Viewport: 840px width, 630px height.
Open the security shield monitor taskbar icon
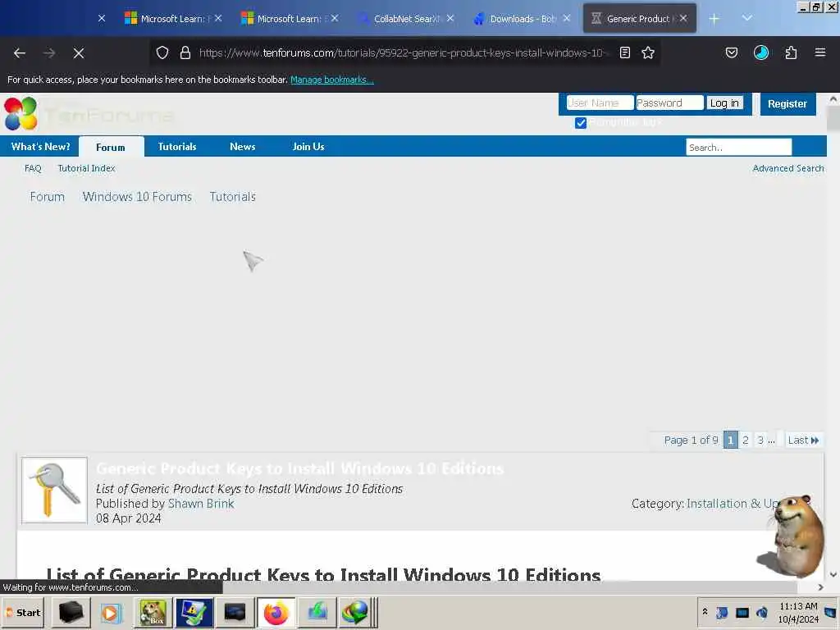(x=194, y=612)
